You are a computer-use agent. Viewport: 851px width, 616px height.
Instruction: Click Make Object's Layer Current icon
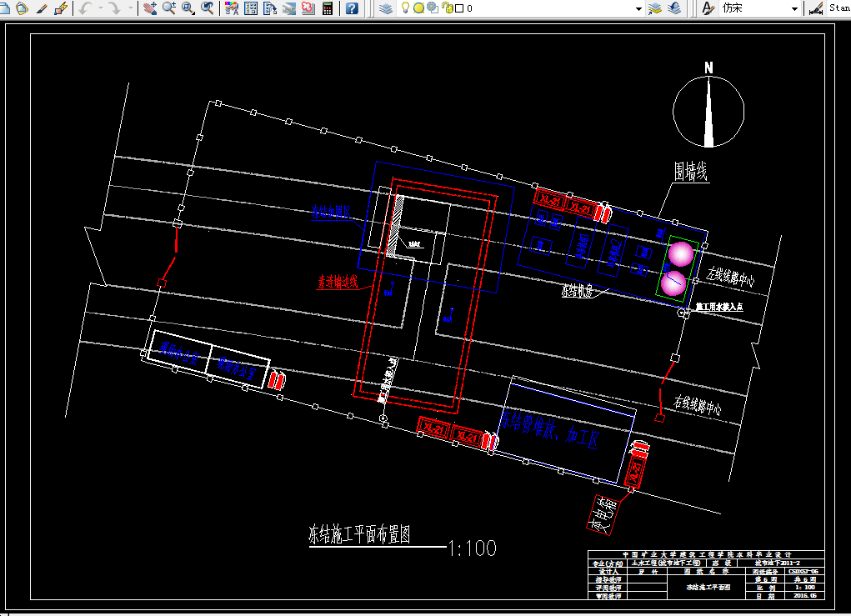(655, 8)
